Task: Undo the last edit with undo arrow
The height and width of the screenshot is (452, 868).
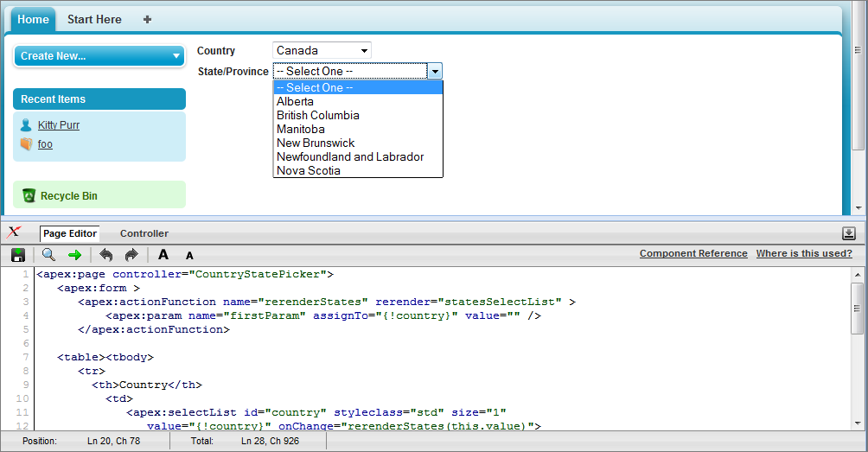Action: click(x=105, y=255)
